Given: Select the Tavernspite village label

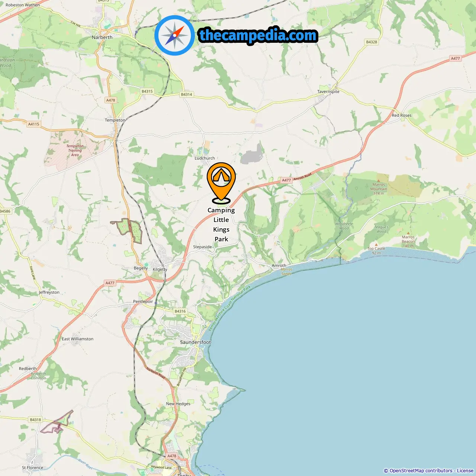Looking at the screenshot, I should pyautogui.click(x=328, y=91).
